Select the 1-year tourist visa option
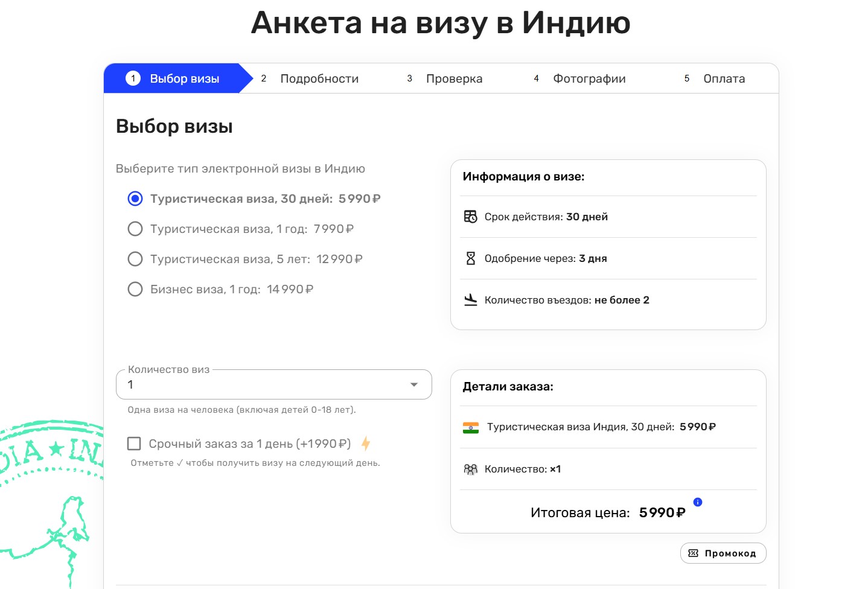 (x=135, y=229)
